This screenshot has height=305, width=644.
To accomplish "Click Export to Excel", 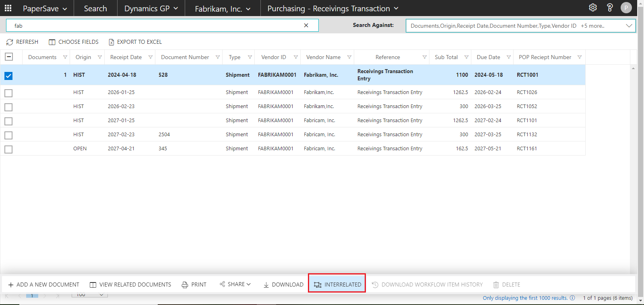I will pos(135,42).
